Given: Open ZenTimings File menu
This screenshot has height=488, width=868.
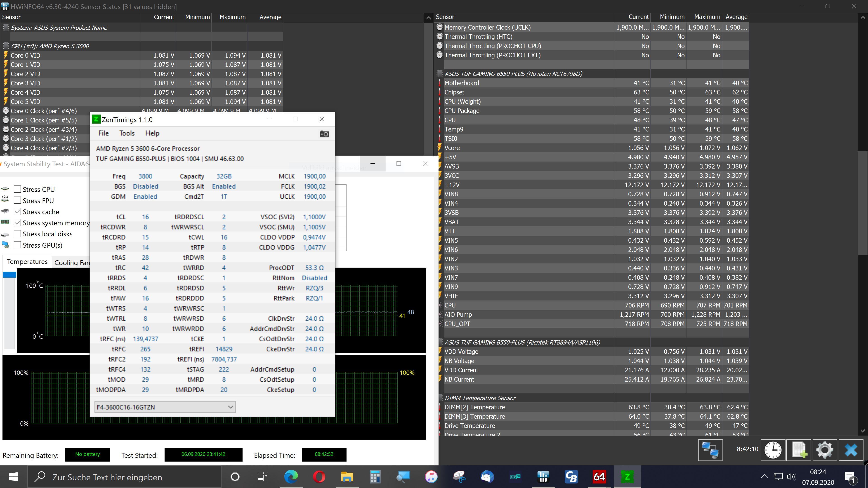Looking at the screenshot, I should coord(104,133).
